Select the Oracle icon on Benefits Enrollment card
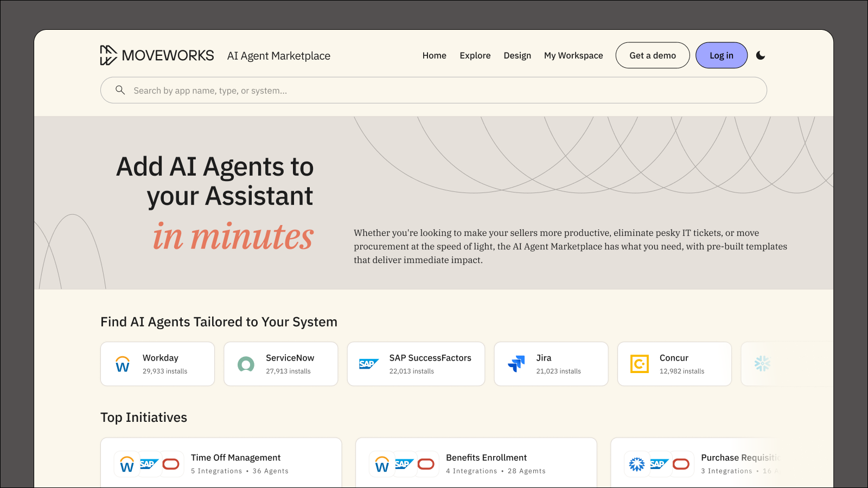Screen dimensions: 868x488 pos(426,464)
